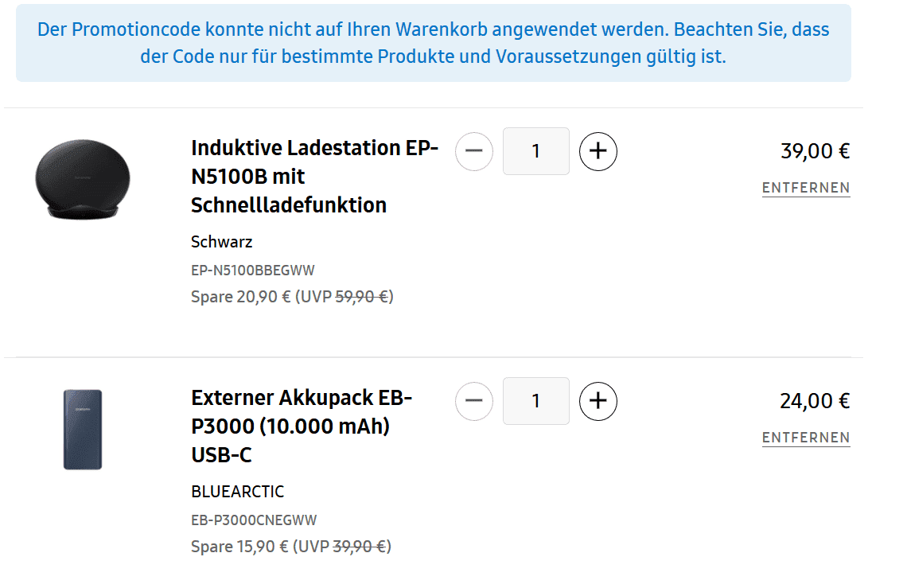Screen dimensions: 907x588
Task: Increase Externer Akkupack quantity with plus icon
Action: [x=598, y=401]
